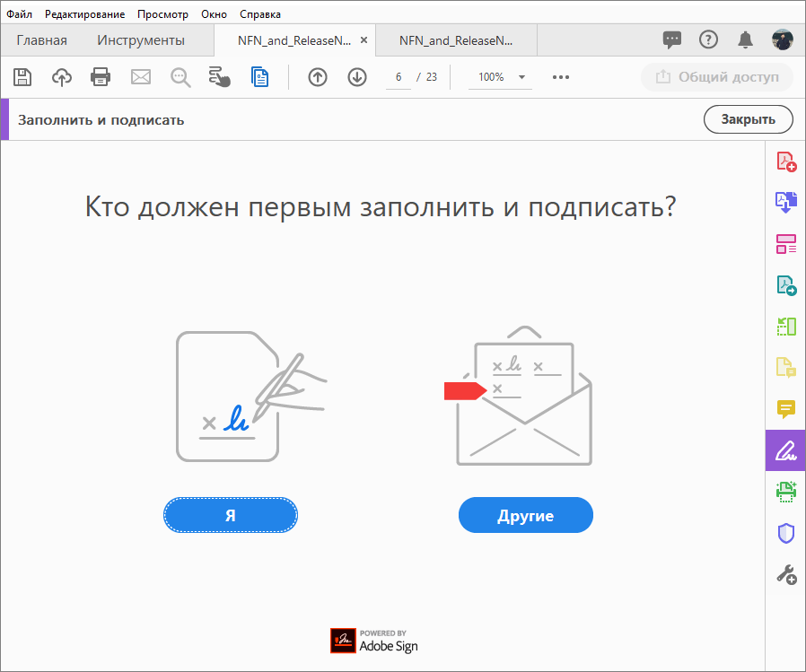Click the upload to cloud icon
The width and height of the screenshot is (806, 672).
click(61, 77)
